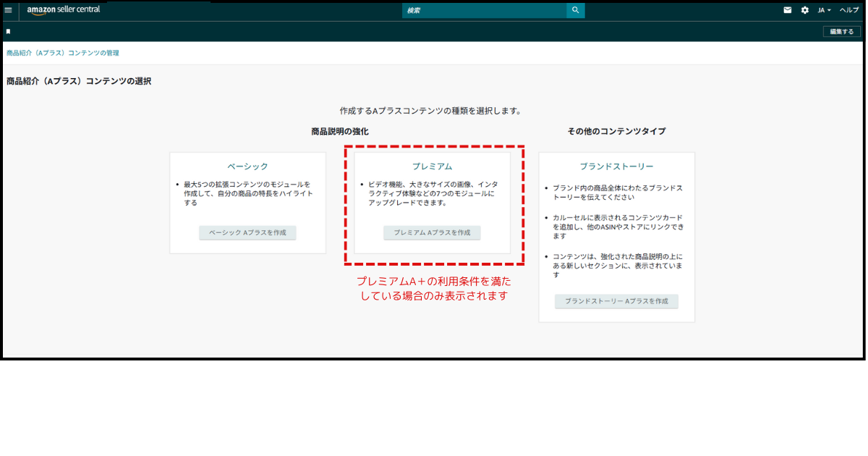Open the settings gear icon
The width and height of the screenshot is (868, 456).
805,10
